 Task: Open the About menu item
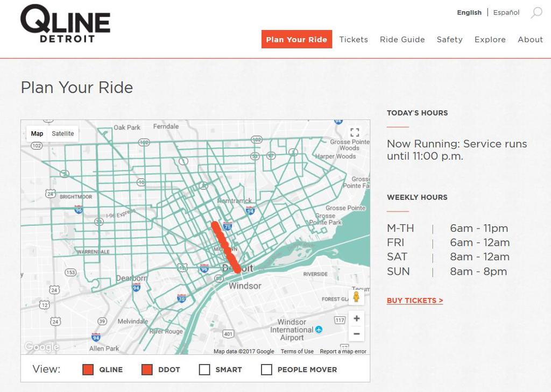530,39
